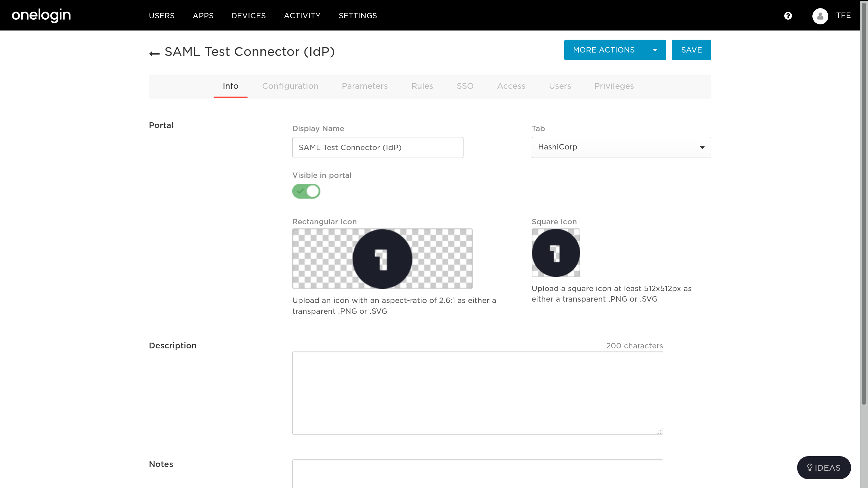The width and height of the screenshot is (868, 488).
Task: Click the OneLogin logo
Action: (x=41, y=15)
